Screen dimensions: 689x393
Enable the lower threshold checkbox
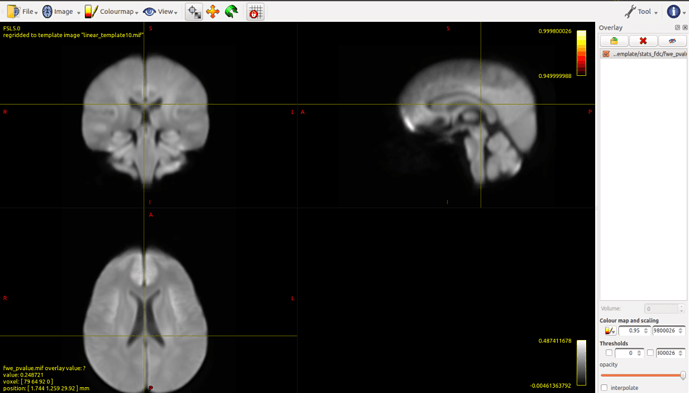609,353
